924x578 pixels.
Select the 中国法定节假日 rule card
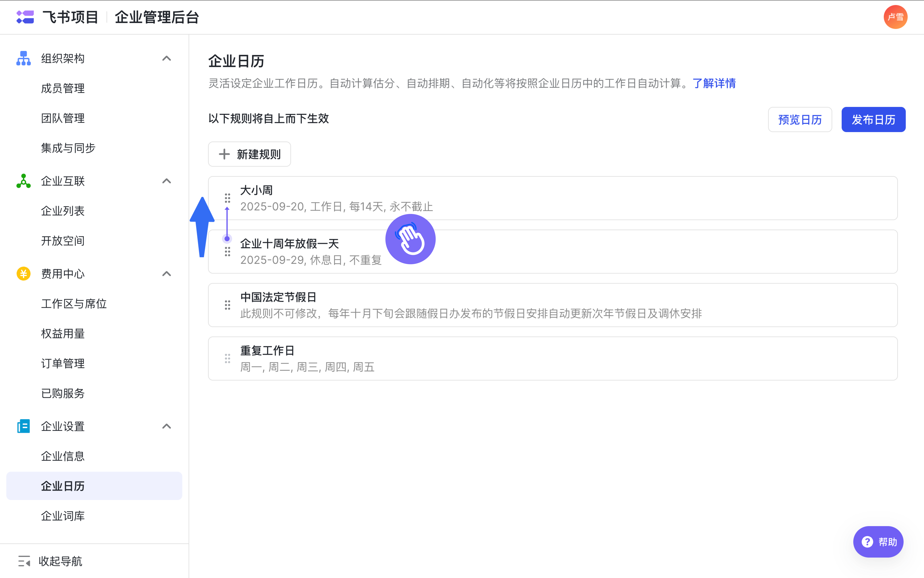[x=553, y=305]
